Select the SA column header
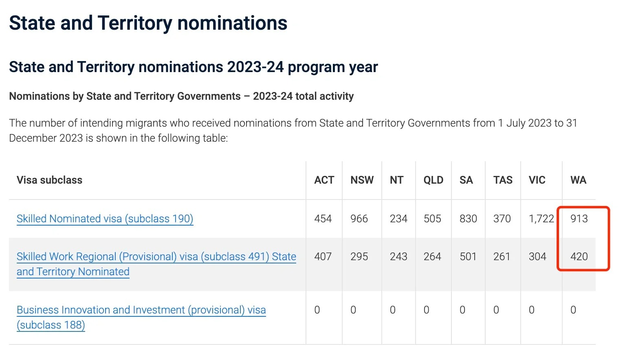 point(466,180)
